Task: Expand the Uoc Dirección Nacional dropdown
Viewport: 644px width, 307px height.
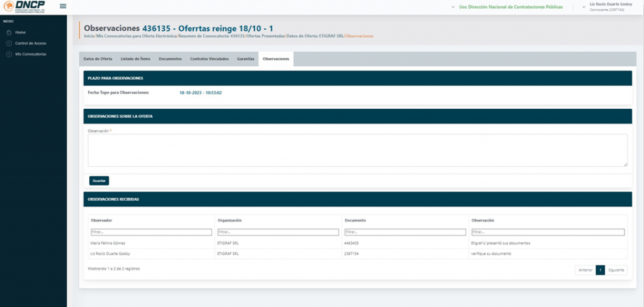Action: [x=507, y=7]
